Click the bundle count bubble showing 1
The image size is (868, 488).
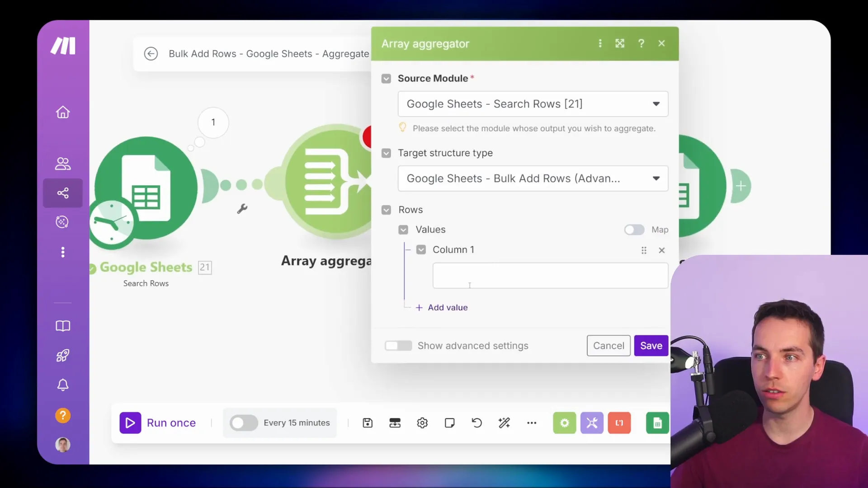(x=213, y=122)
